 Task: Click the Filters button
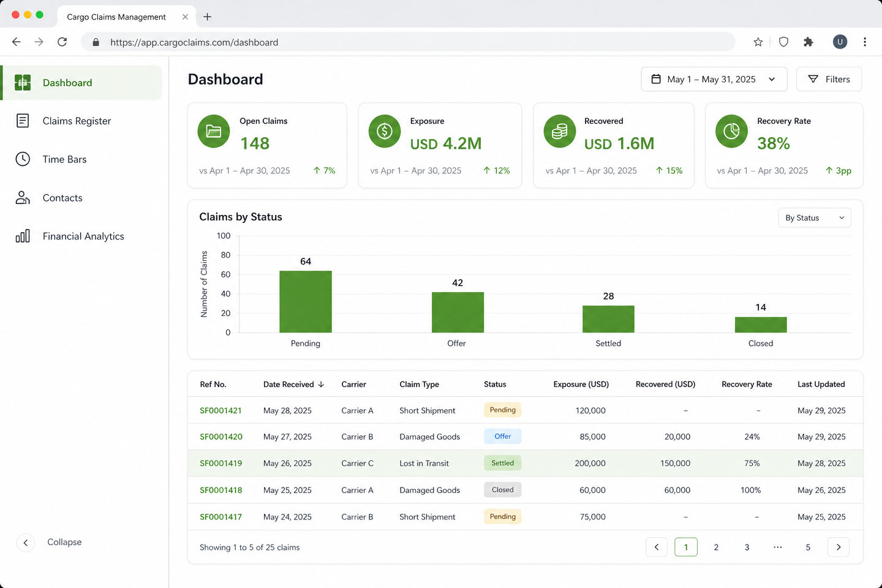coord(829,79)
